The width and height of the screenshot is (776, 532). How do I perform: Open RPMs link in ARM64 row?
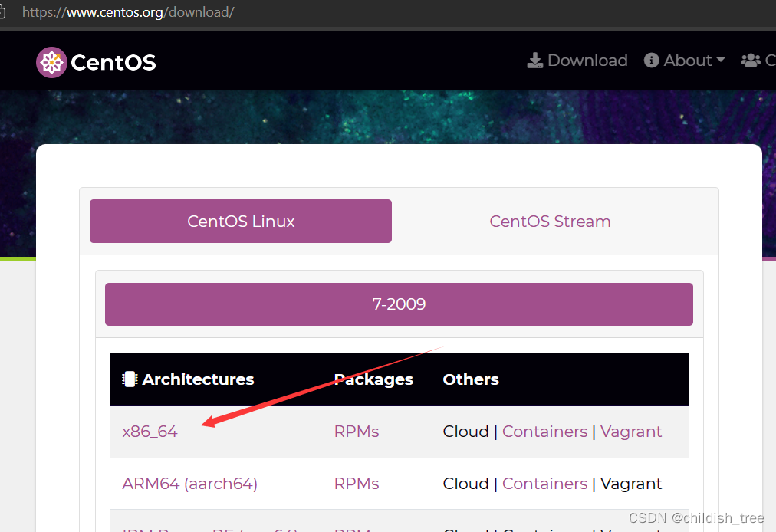357,484
